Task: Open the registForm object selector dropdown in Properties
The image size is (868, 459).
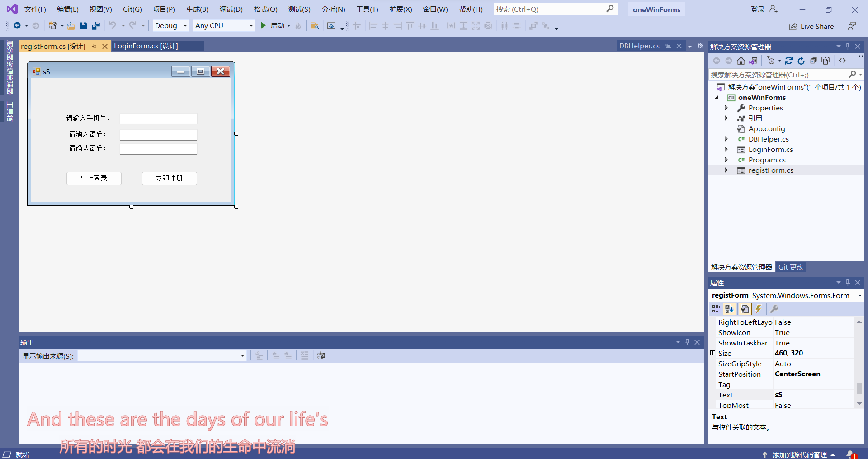Action: (859, 295)
